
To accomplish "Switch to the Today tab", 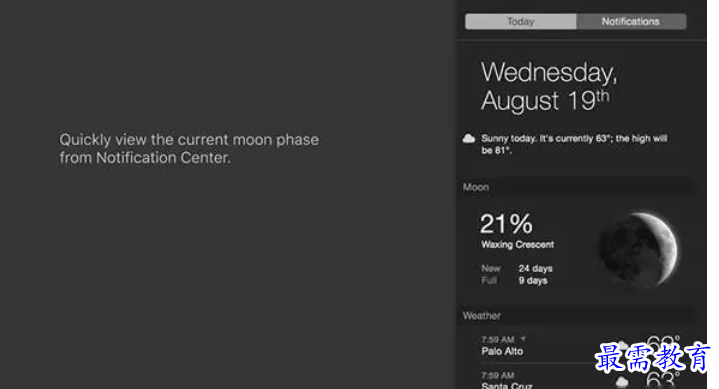I will pos(520,22).
